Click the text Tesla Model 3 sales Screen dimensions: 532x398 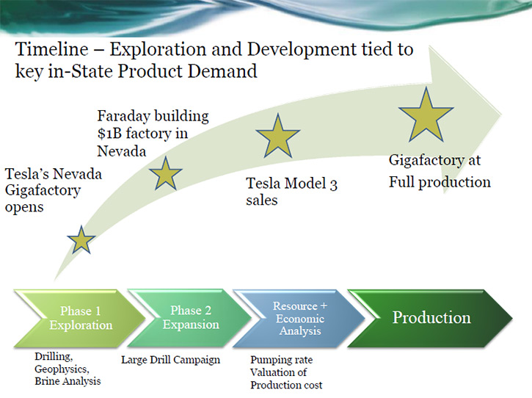click(291, 192)
